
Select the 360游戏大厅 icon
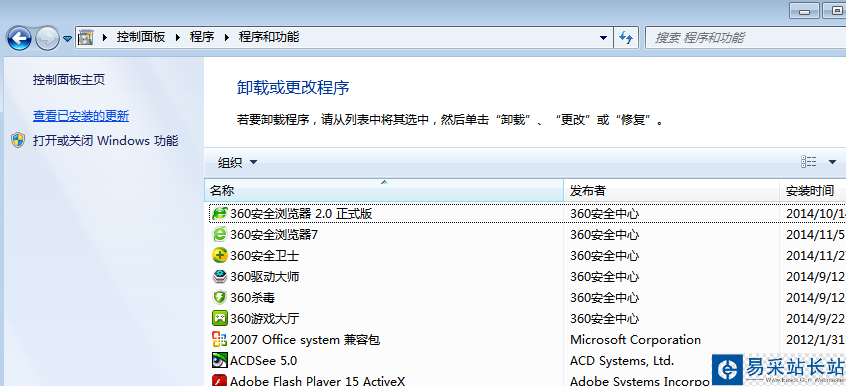click(x=220, y=319)
